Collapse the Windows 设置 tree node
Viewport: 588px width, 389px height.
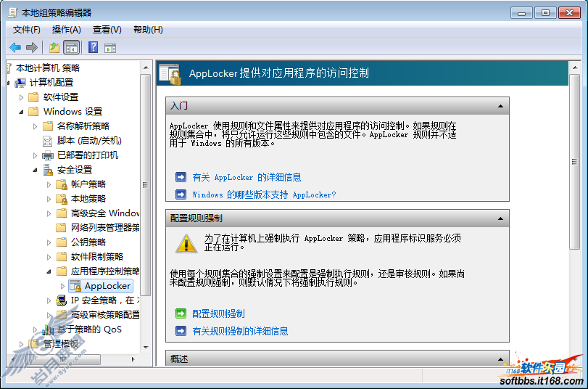coord(21,112)
